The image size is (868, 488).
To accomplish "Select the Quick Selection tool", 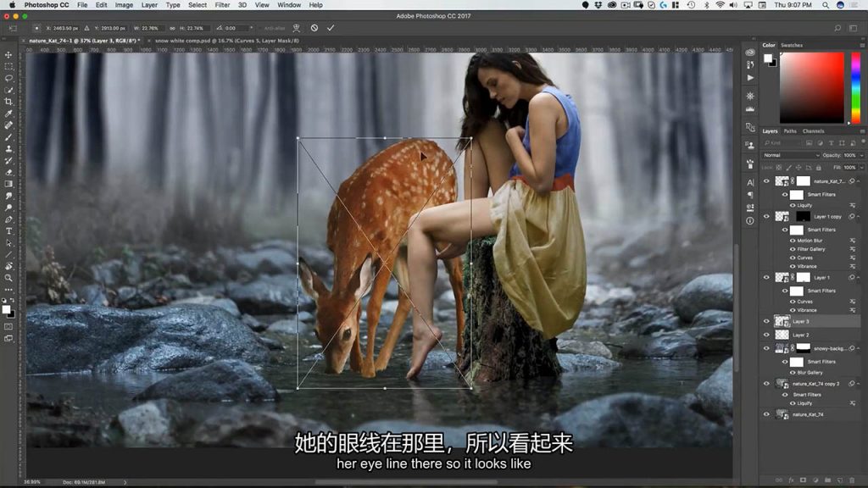I will [8, 90].
